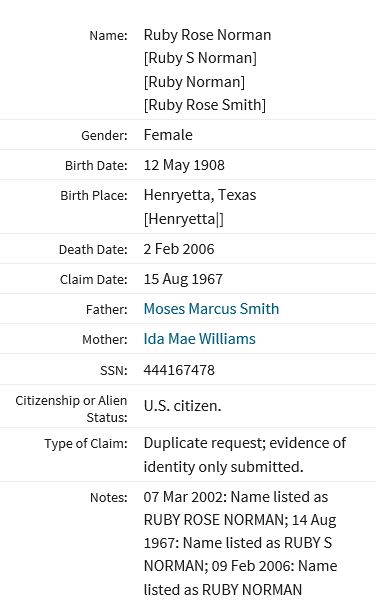The height and width of the screenshot is (606, 379).
Task: Open the Ida Mae Williams mother link
Action: [199, 339]
